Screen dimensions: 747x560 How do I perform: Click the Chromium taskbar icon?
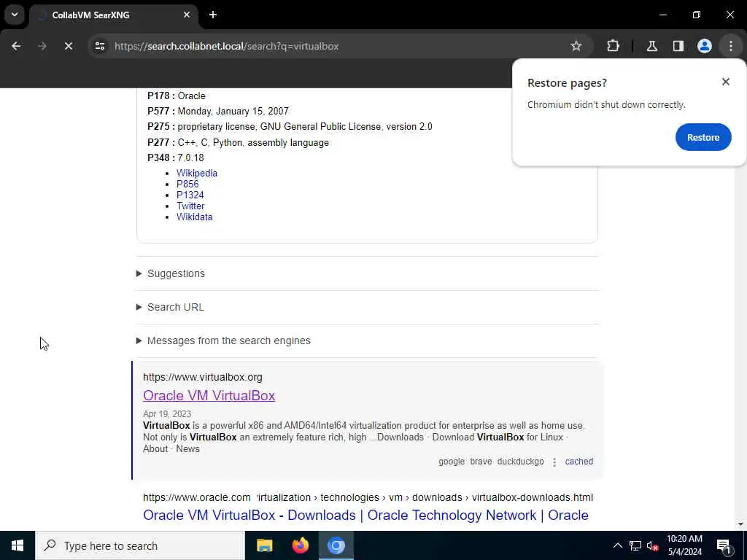[x=336, y=545]
